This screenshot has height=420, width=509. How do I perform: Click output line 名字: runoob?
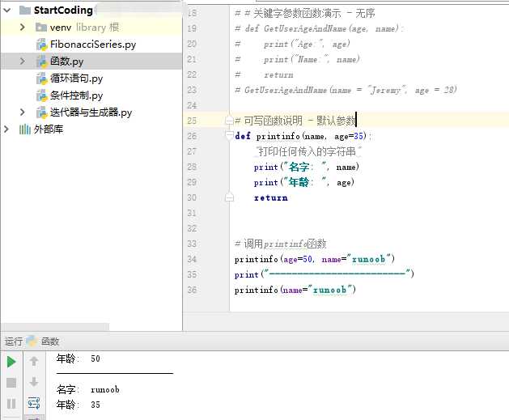coord(87,389)
